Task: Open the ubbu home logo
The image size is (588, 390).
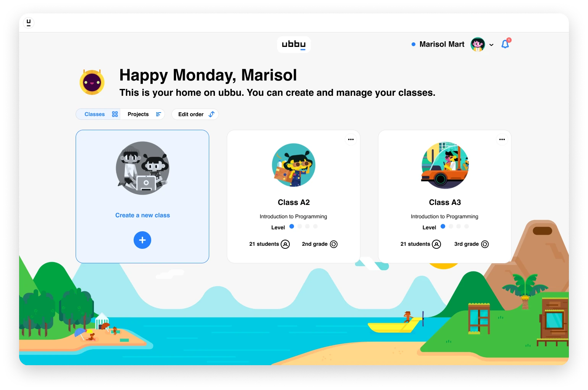Action: (294, 44)
